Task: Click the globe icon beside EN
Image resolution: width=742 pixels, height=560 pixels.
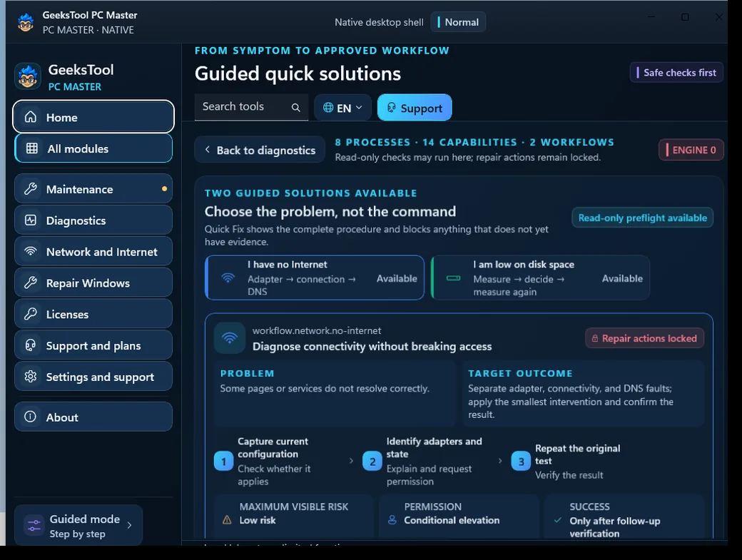Action: pos(328,108)
